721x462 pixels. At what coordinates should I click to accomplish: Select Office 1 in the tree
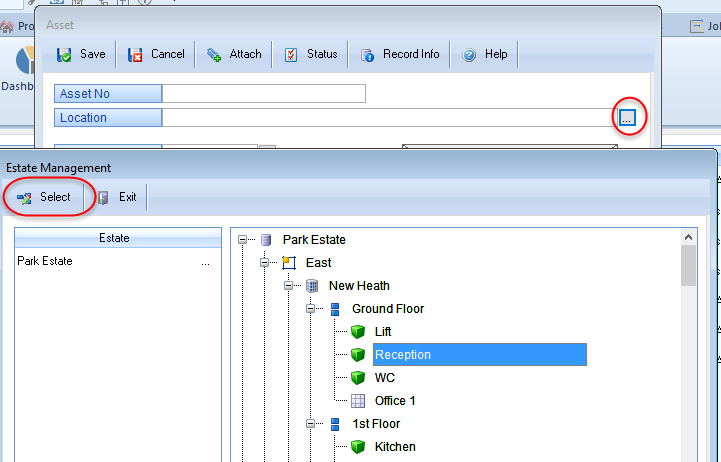click(x=395, y=401)
